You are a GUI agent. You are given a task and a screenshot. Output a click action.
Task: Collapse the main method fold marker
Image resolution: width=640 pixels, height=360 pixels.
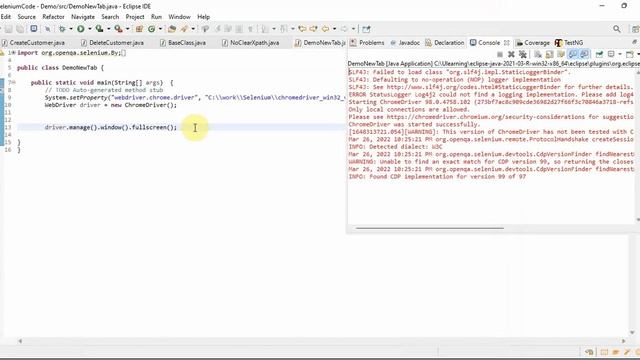[x=13, y=82]
